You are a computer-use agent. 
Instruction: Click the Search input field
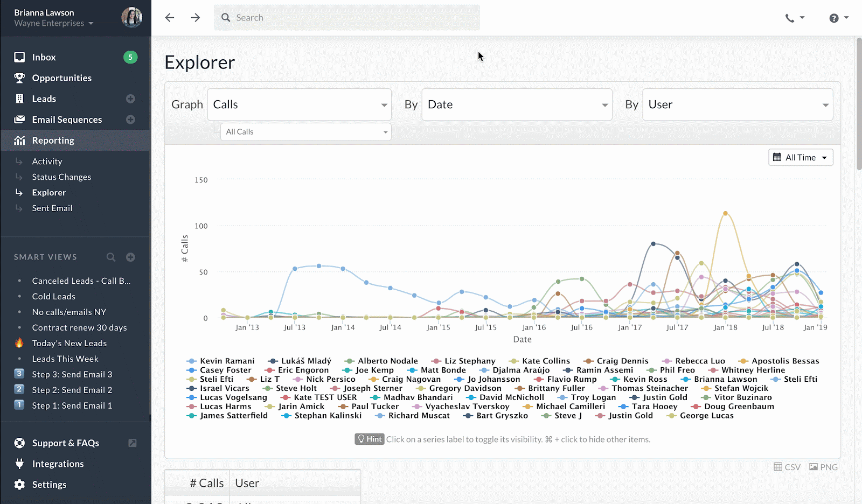coord(347,18)
